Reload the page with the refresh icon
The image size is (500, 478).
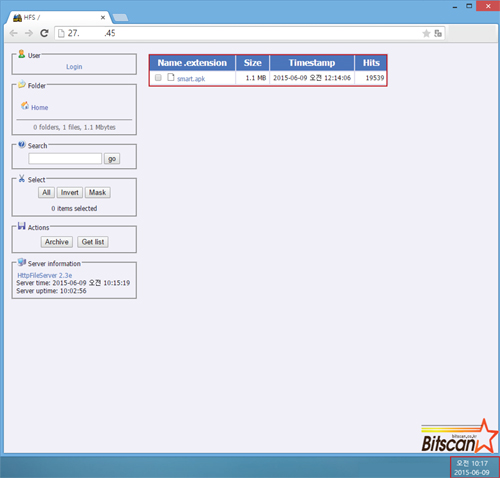pyautogui.click(x=44, y=33)
